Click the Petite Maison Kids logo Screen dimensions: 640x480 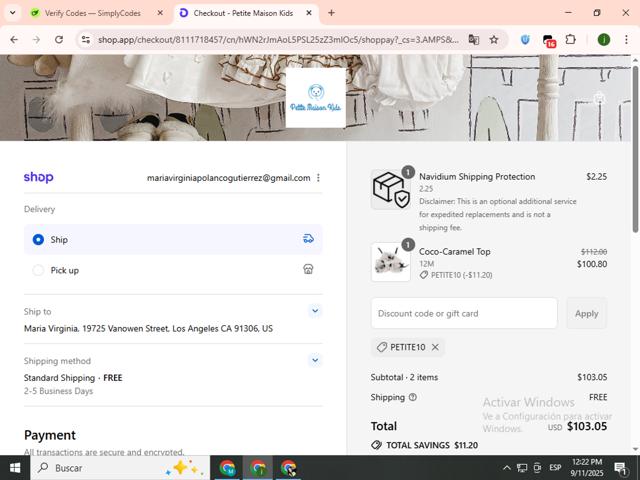316,98
